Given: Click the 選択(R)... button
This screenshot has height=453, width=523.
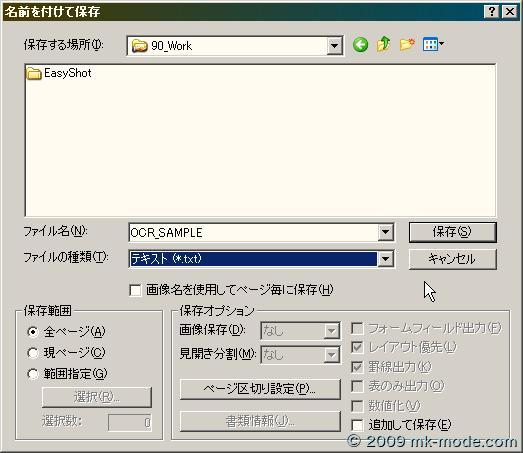Looking at the screenshot, I should [x=97, y=397].
